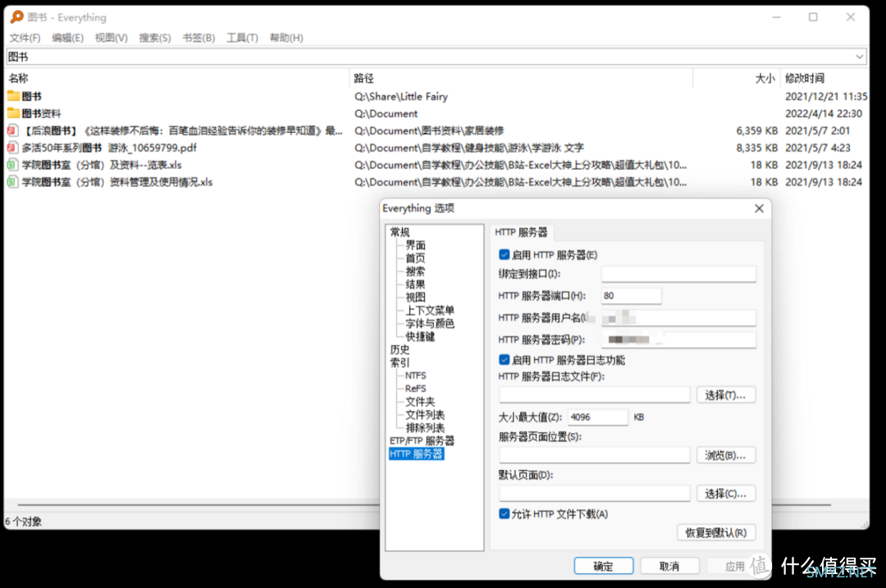Open the 视图(V) menu

pyautogui.click(x=112, y=38)
